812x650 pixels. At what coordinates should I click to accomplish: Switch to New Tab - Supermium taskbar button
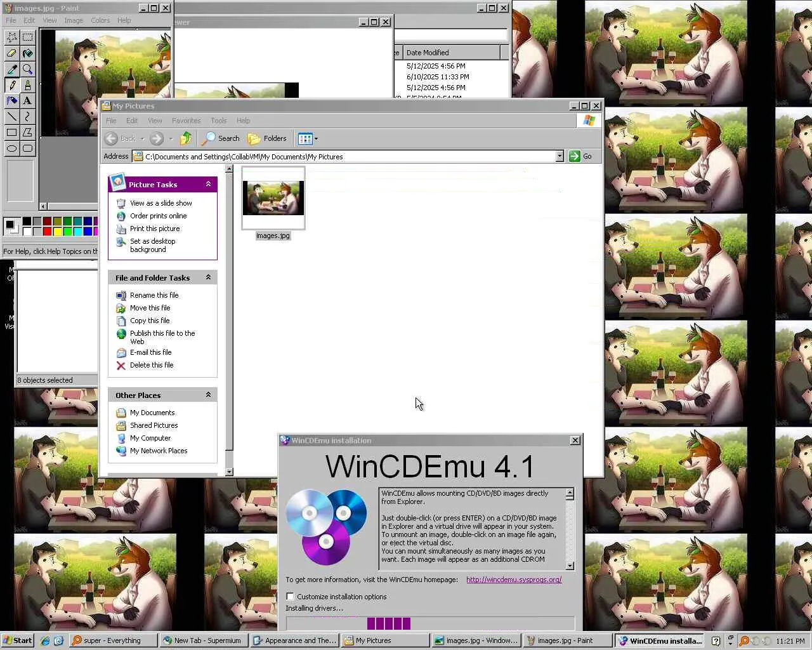click(203, 640)
